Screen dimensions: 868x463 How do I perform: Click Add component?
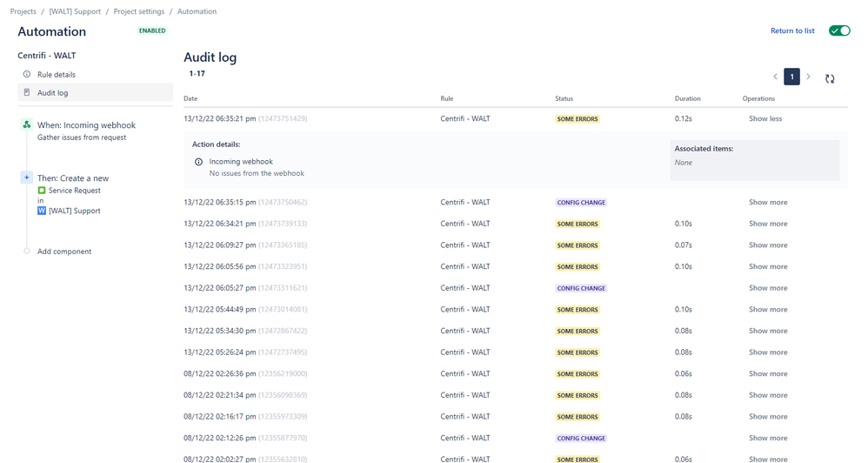click(x=64, y=252)
